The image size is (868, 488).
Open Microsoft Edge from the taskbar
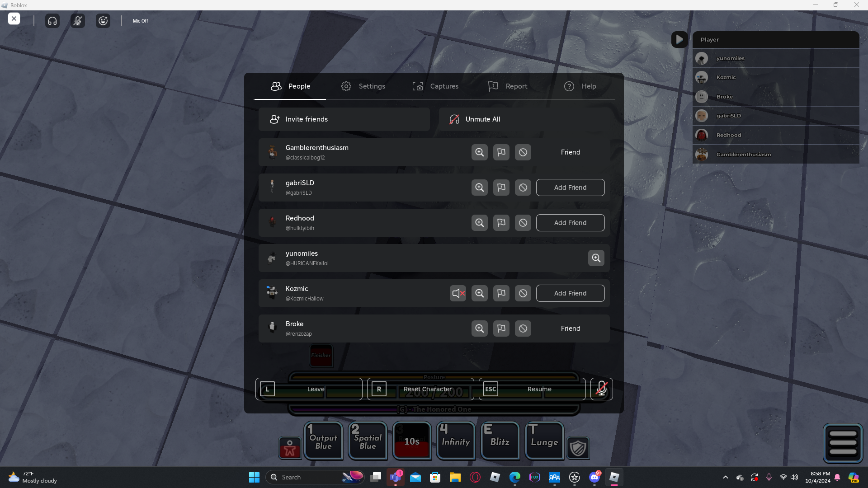tap(514, 477)
